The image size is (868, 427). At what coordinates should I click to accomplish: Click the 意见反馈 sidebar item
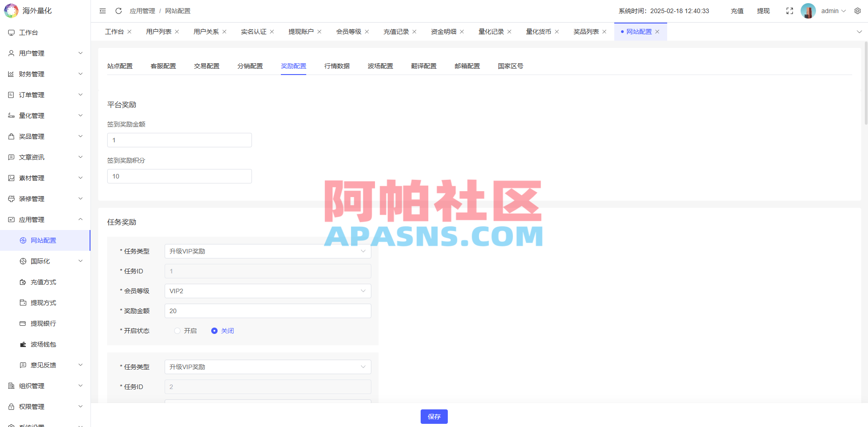click(x=43, y=365)
